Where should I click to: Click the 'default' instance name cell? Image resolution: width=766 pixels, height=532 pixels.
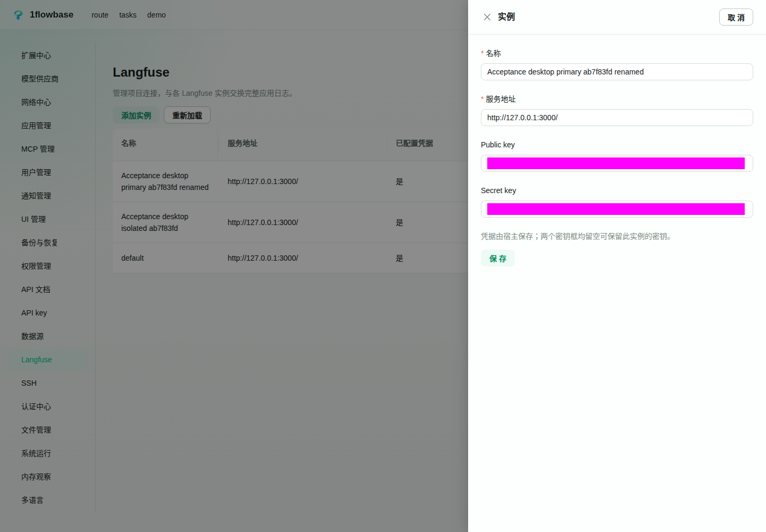[x=165, y=258]
